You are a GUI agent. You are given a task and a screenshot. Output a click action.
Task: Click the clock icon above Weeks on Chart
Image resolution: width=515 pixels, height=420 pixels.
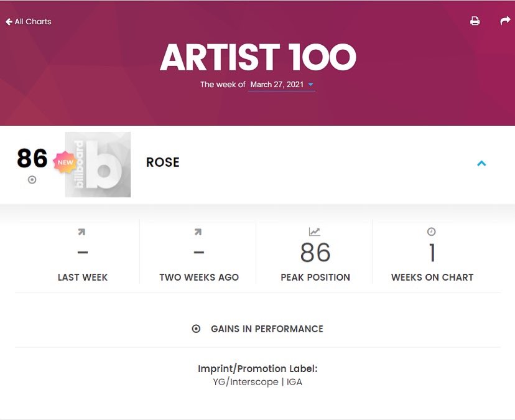(x=432, y=231)
